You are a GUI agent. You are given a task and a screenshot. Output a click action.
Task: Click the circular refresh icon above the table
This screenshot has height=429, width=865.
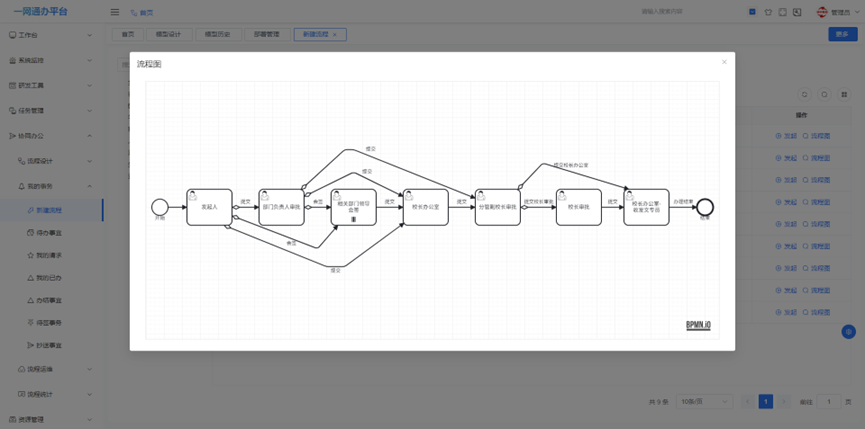pyautogui.click(x=805, y=95)
